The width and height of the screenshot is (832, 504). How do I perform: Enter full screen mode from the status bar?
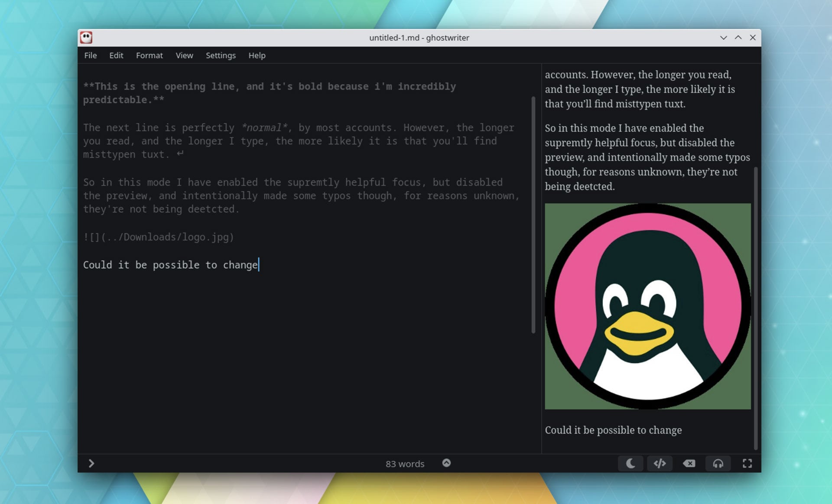tap(747, 463)
